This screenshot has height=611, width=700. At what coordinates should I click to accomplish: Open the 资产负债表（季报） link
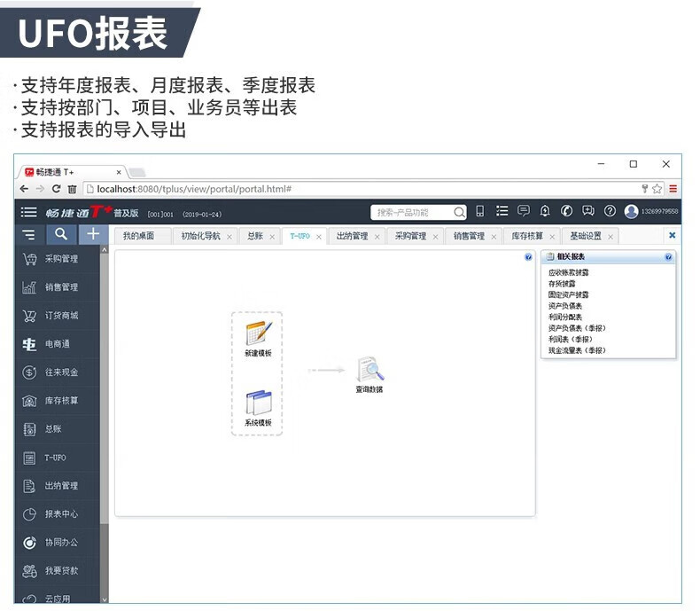click(577, 328)
